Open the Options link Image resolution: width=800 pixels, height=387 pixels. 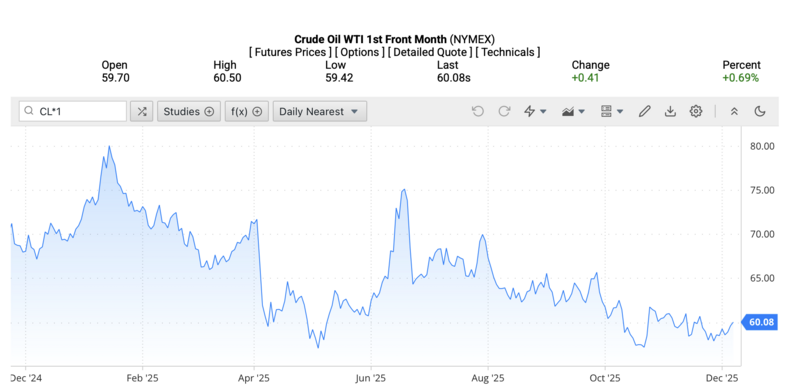pos(360,52)
